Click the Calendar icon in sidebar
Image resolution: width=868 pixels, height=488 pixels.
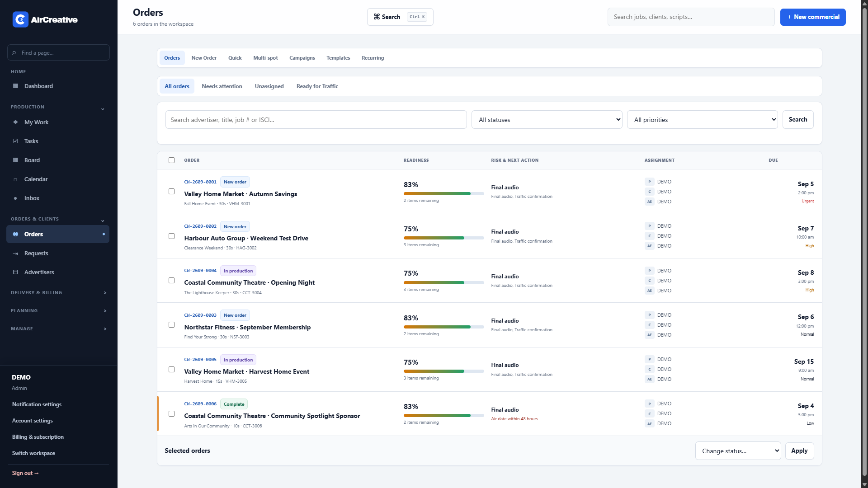[x=15, y=179]
